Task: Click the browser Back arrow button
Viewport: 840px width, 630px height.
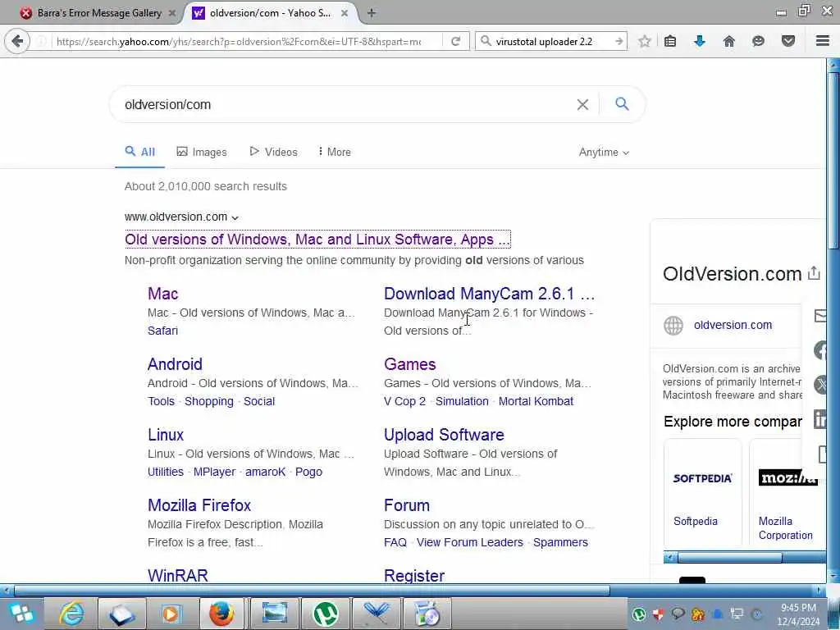Action: [x=17, y=41]
